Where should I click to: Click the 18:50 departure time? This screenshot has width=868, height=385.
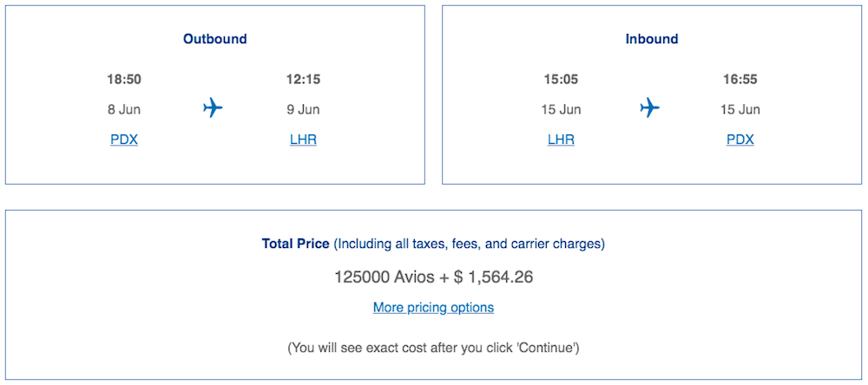click(124, 79)
